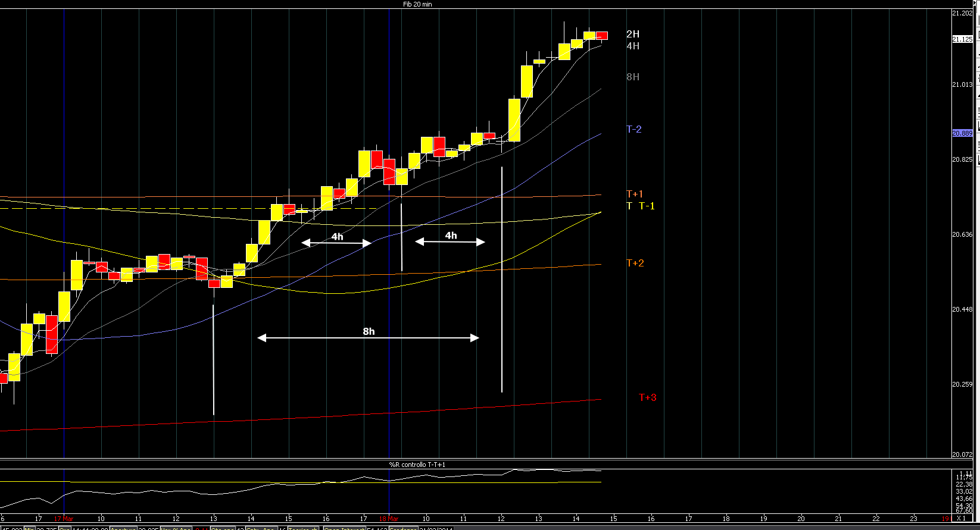Select indicator scale value 33,02
980x530 pixels.
point(964,491)
